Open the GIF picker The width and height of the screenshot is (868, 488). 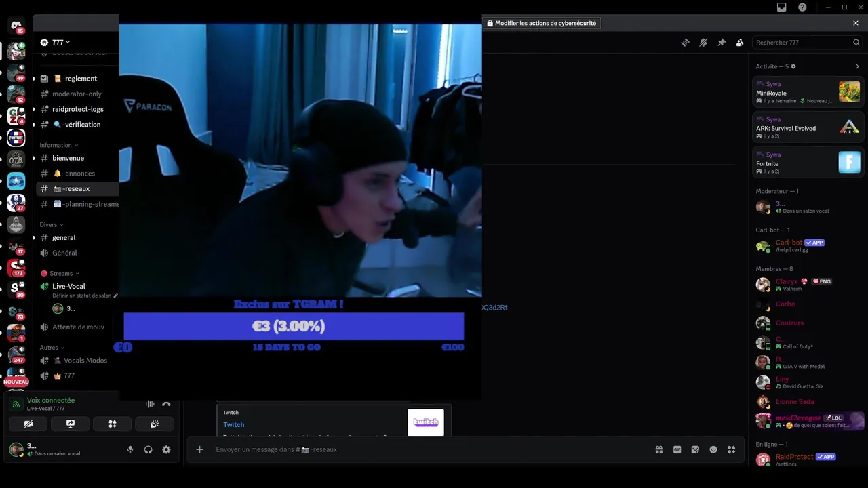click(677, 449)
